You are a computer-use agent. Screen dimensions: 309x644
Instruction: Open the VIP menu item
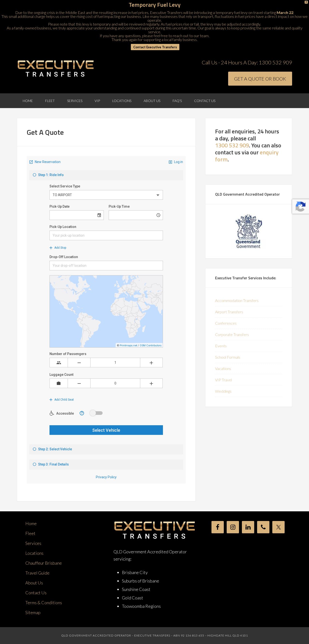[x=97, y=101]
